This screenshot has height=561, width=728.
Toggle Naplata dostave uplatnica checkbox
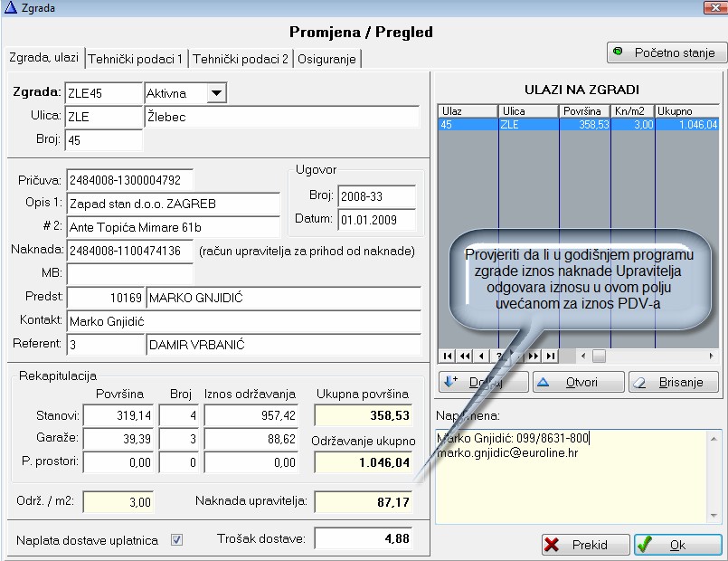[x=176, y=539]
